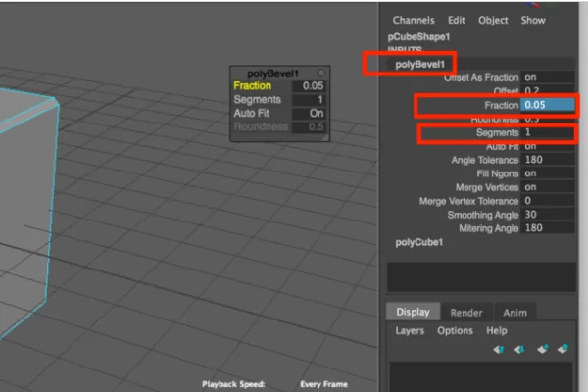
Task: Select the Smoothing Angle attribute label
Action: coord(483,215)
